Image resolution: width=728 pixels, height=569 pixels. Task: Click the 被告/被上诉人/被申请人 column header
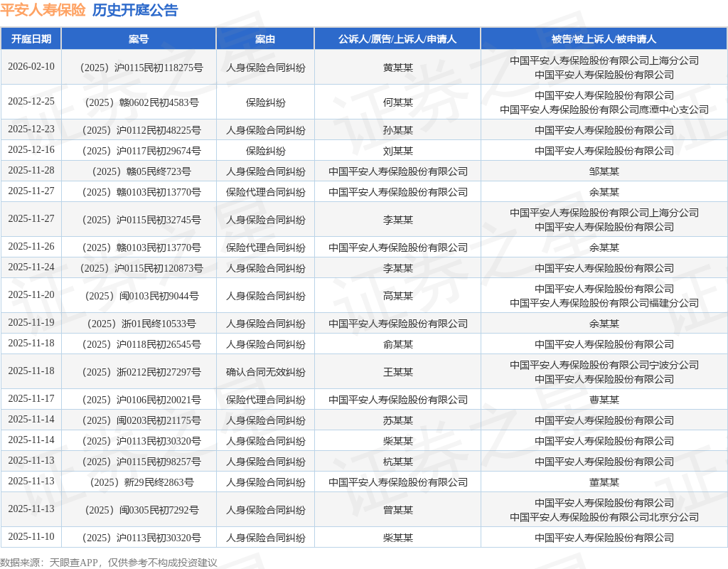click(604, 39)
